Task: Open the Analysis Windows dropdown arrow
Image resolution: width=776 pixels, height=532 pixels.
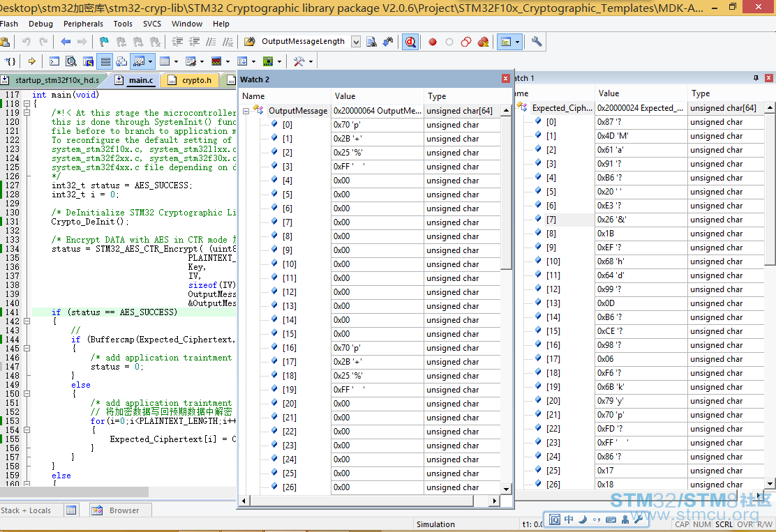Action: point(227,61)
